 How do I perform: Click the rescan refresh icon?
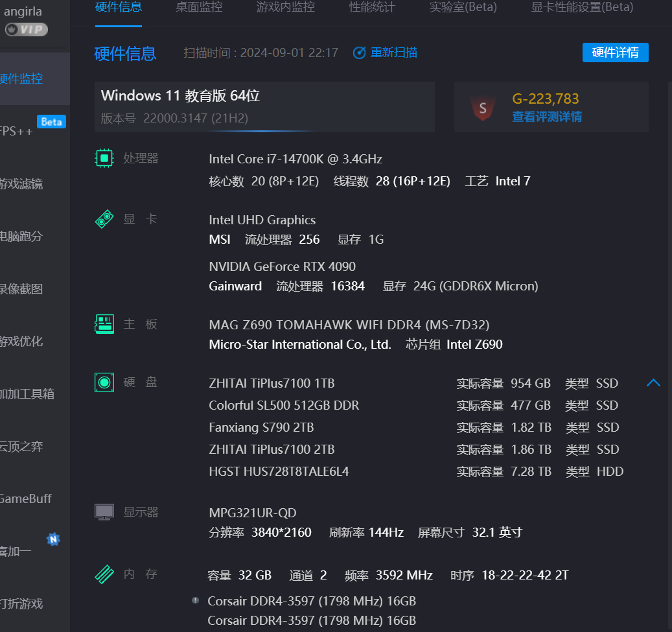[359, 53]
